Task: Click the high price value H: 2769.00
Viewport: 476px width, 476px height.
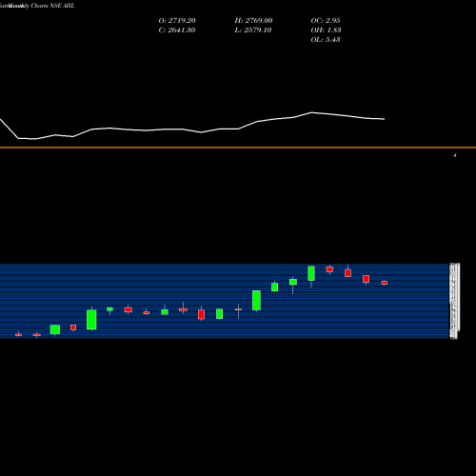Action: coord(253,21)
